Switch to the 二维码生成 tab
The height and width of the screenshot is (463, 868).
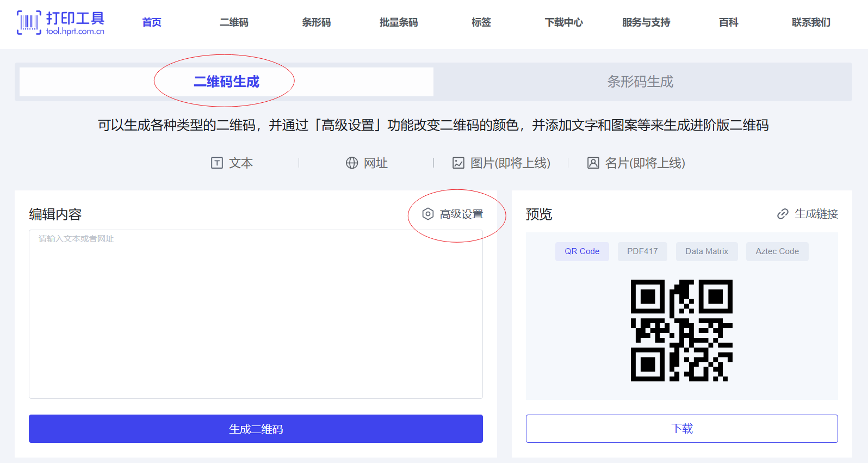click(x=226, y=82)
